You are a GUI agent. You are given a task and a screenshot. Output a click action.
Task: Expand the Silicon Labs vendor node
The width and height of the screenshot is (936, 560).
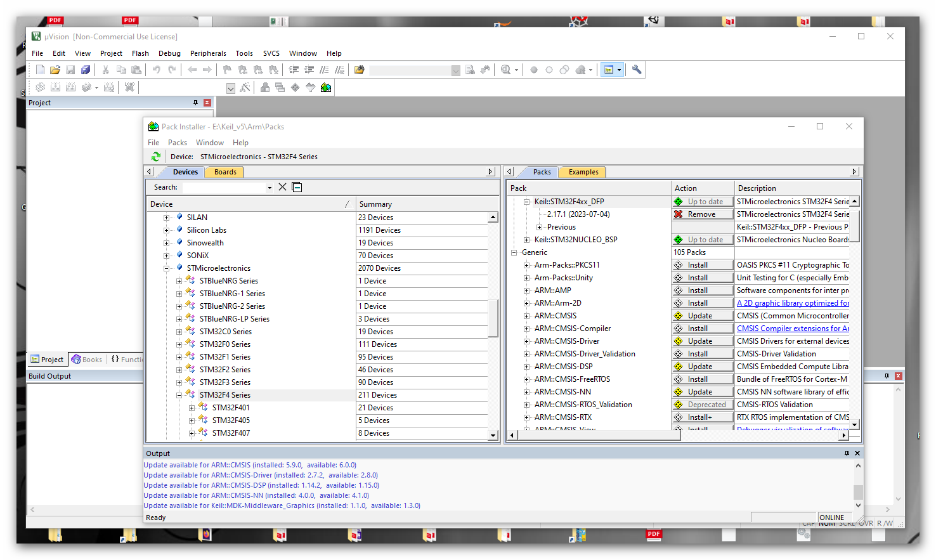point(167,230)
